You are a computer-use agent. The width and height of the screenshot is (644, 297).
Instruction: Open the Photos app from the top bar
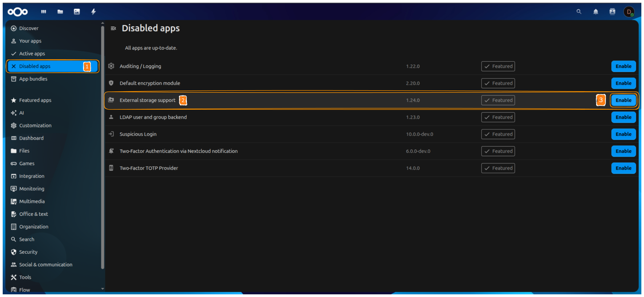tap(77, 12)
